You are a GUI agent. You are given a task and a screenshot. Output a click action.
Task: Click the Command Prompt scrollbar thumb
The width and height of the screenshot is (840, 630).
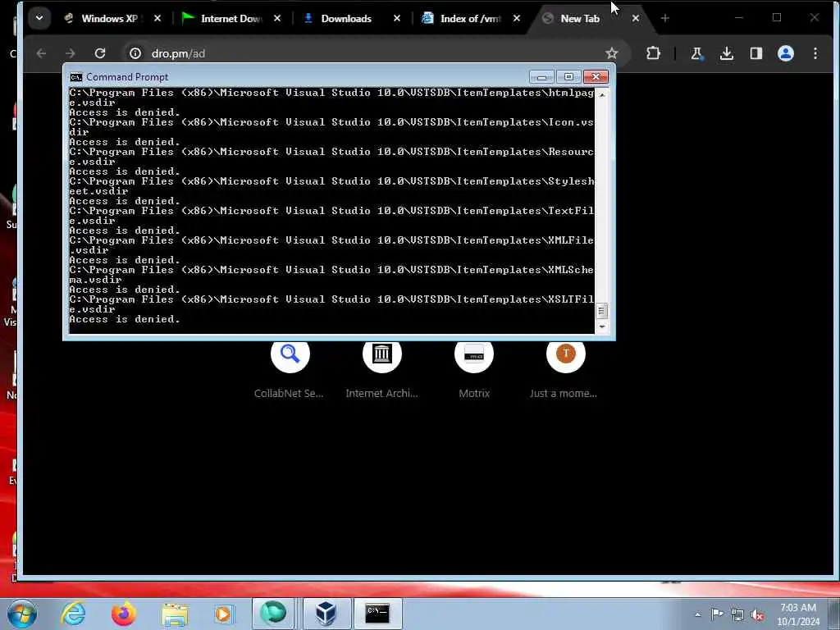601,311
